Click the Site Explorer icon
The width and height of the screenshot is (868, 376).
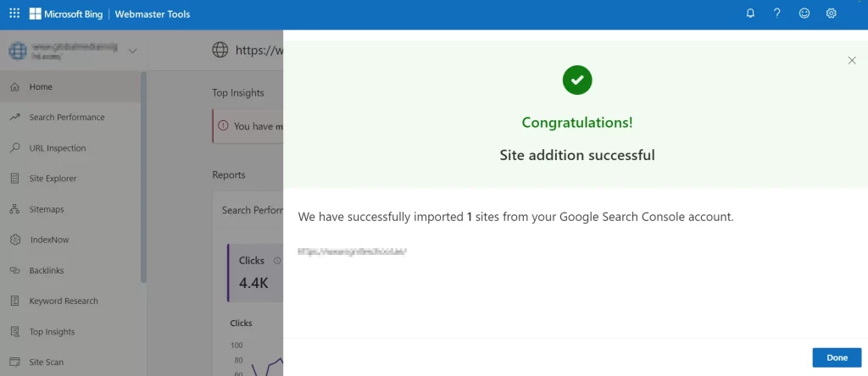(15, 179)
